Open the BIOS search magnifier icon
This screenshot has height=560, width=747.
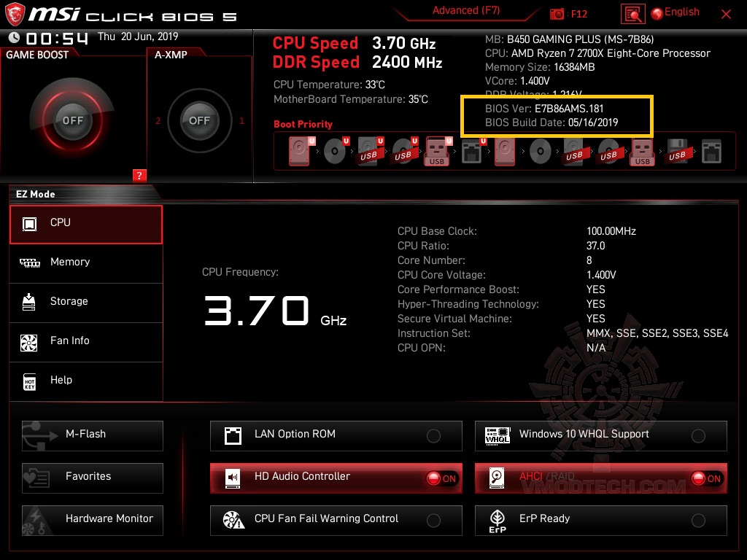click(632, 15)
